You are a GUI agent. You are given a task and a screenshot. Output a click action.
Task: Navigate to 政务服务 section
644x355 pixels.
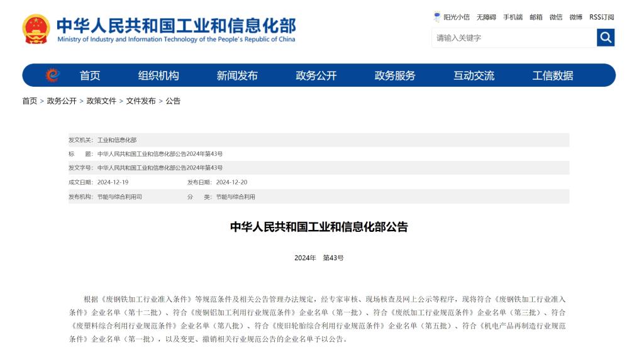pos(395,75)
